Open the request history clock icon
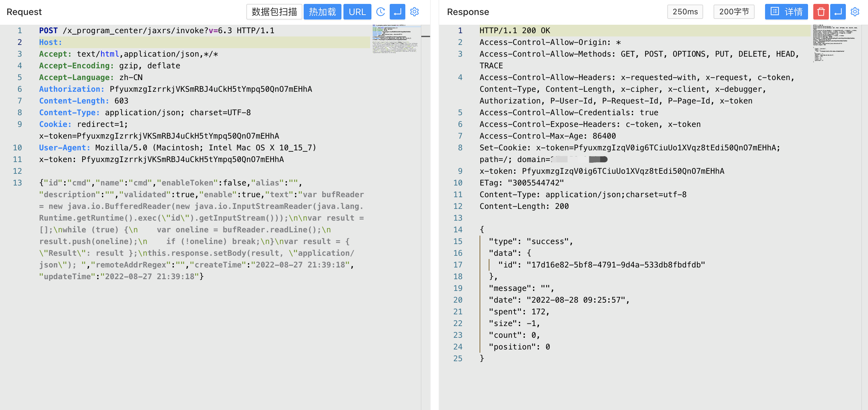 (x=381, y=12)
